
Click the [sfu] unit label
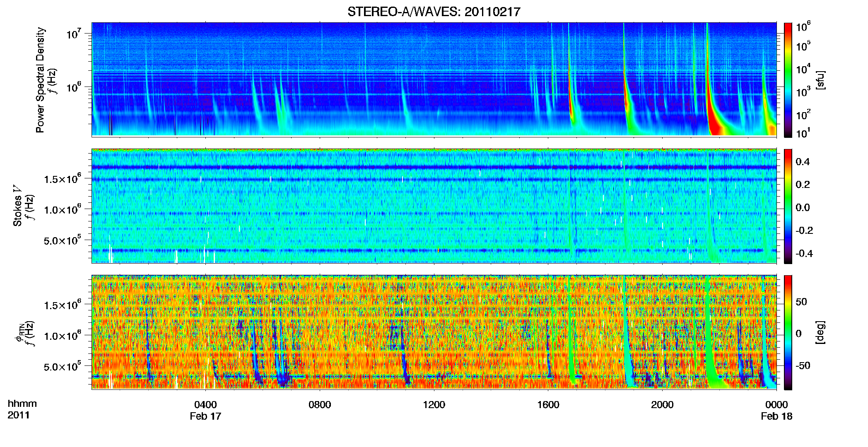tap(820, 80)
